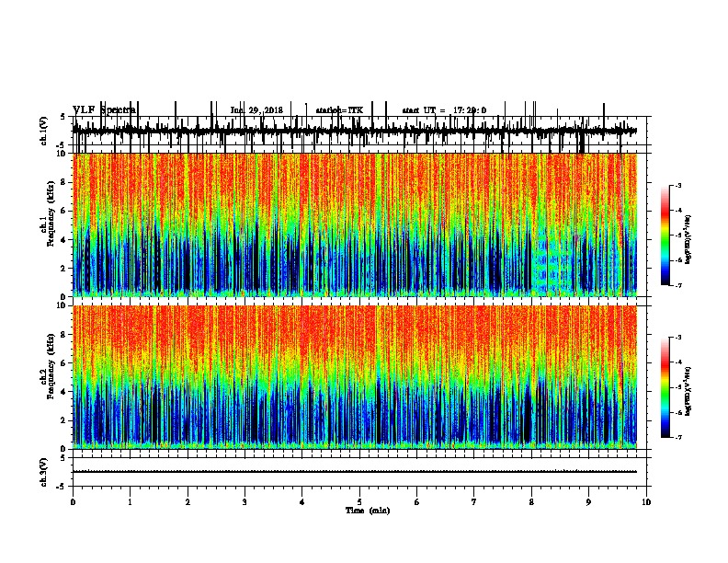Click the '6' tick on ch.1 frequency axis
The height and width of the screenshot is (563, 728).
64,211
